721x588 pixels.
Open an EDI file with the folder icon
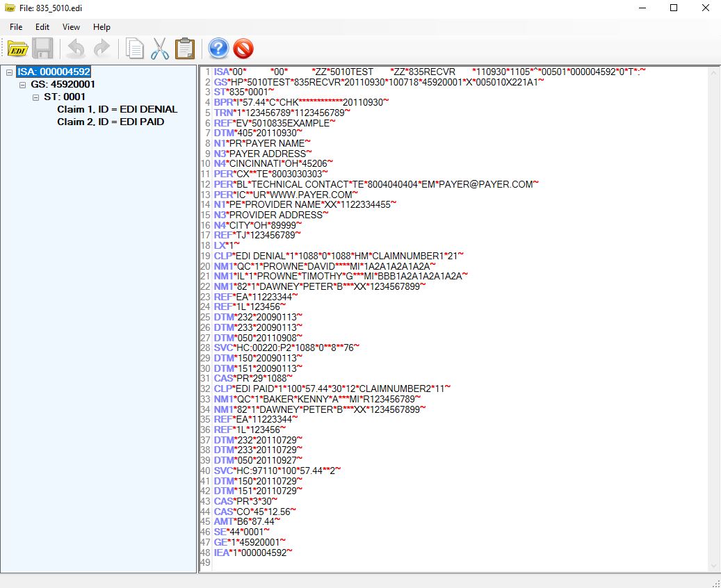pyautogui.click(x=18, y=48)
